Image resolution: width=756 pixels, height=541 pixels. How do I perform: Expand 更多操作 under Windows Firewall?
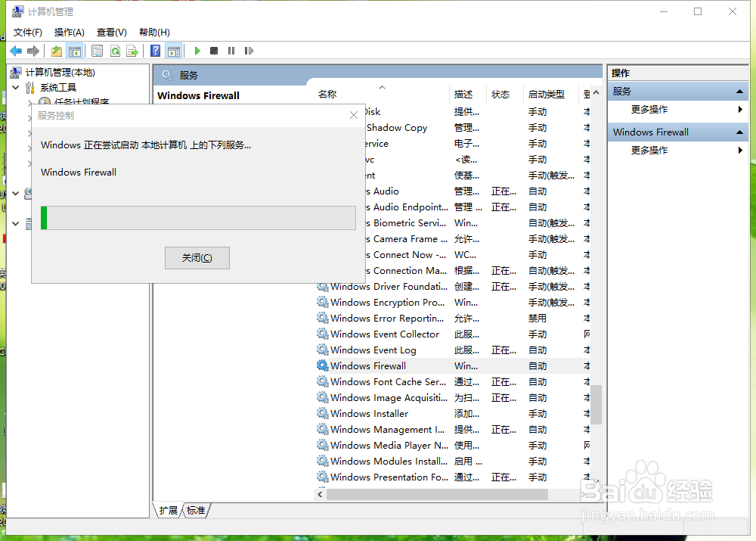[x=649, y=150]
